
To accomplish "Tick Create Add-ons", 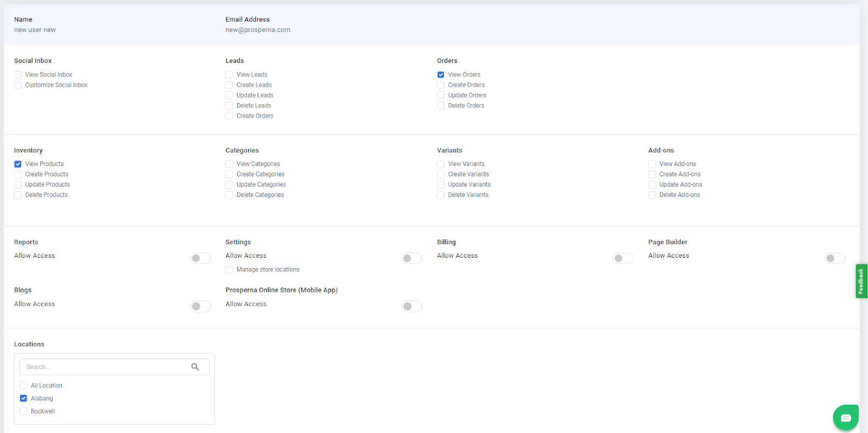I will (x=652, y=174).
